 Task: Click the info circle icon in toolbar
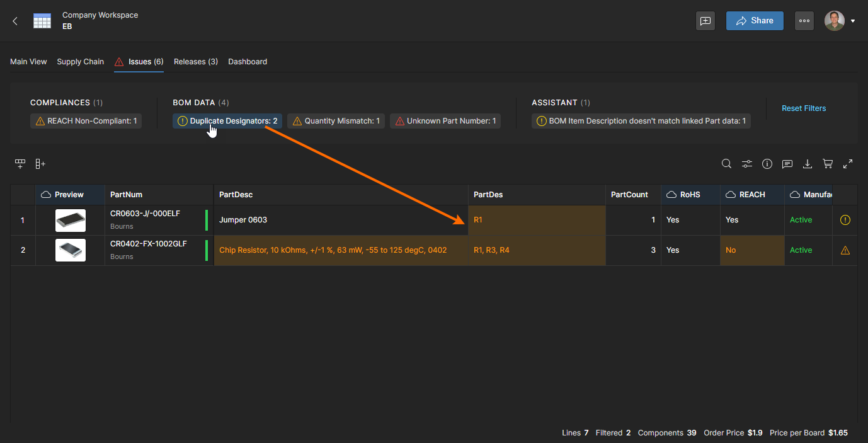[767, 164]
